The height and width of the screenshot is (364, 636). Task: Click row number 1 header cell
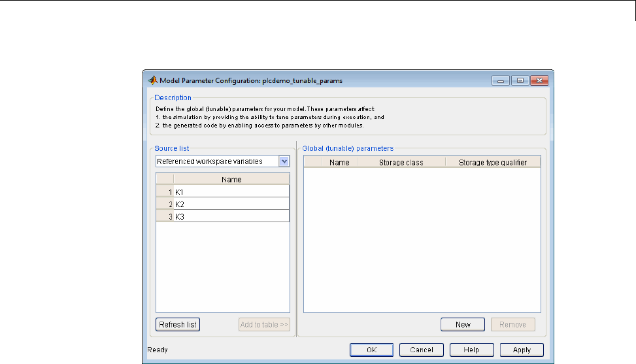pos(165,192)
